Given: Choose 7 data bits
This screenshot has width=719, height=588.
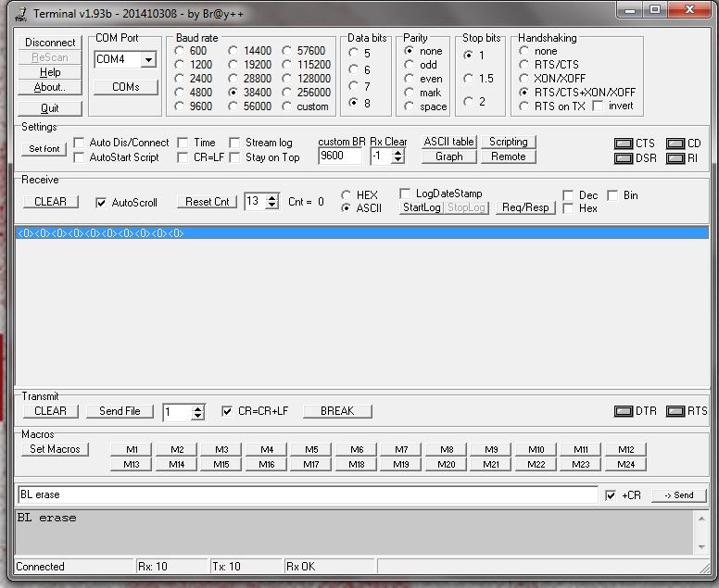Looking at the screenshot, I should [x=353, y=86].
